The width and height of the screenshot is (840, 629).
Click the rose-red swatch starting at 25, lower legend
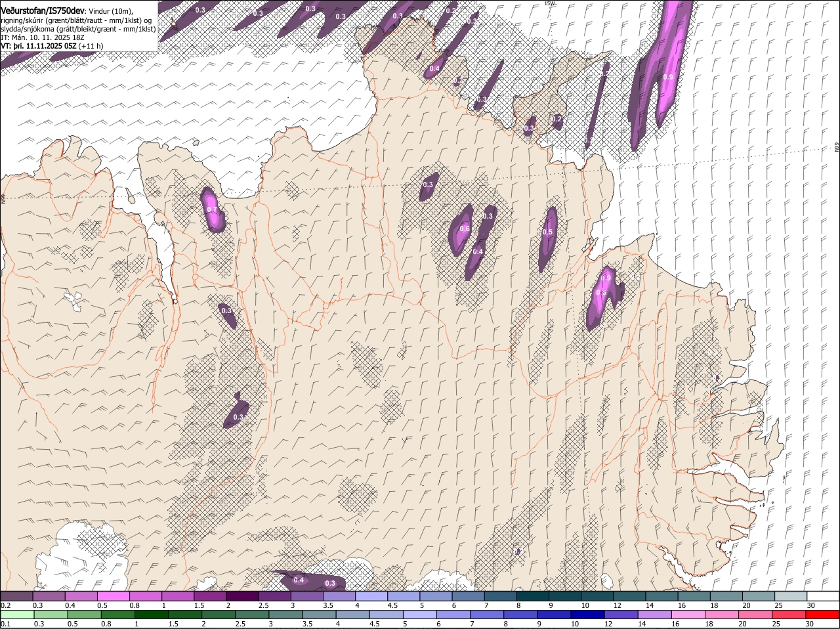pyautogui.click(x=789, y=615)
